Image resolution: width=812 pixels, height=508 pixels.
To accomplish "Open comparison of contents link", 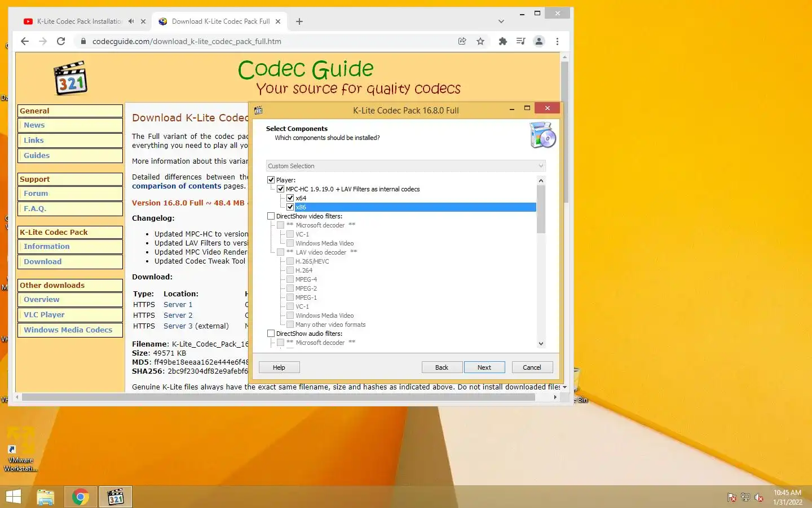I will [x=176, y=186].
